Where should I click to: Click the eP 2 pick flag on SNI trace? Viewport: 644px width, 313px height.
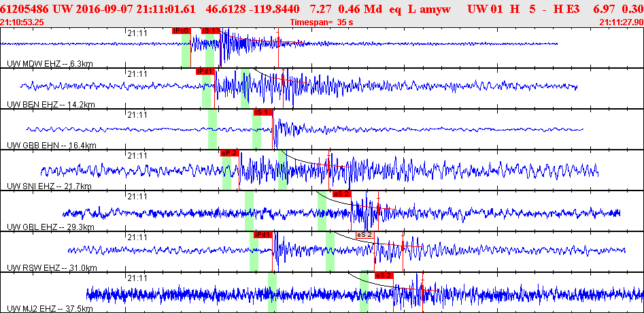(x=229, y=152)
